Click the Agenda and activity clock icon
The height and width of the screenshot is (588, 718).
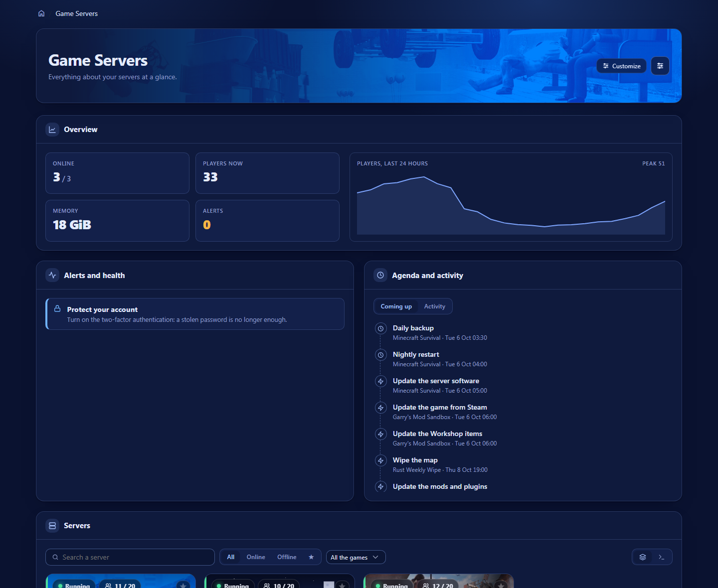[380, 275]
